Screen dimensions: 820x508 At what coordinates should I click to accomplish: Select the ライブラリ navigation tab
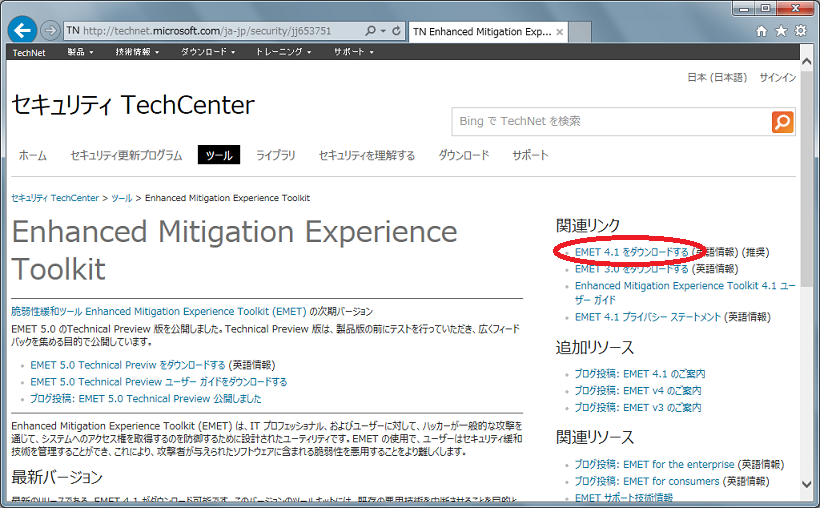[275, 155]
